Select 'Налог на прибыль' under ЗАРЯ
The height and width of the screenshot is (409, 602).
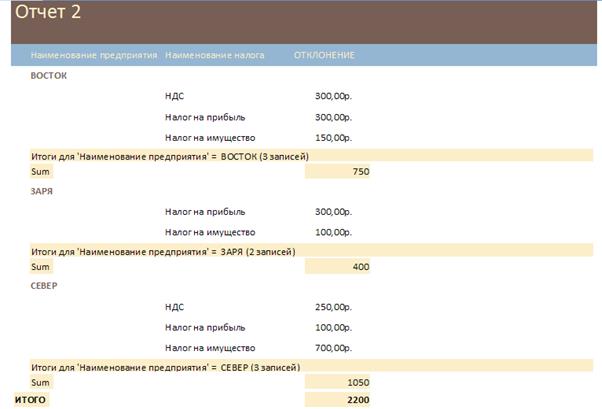click(205, 212)
